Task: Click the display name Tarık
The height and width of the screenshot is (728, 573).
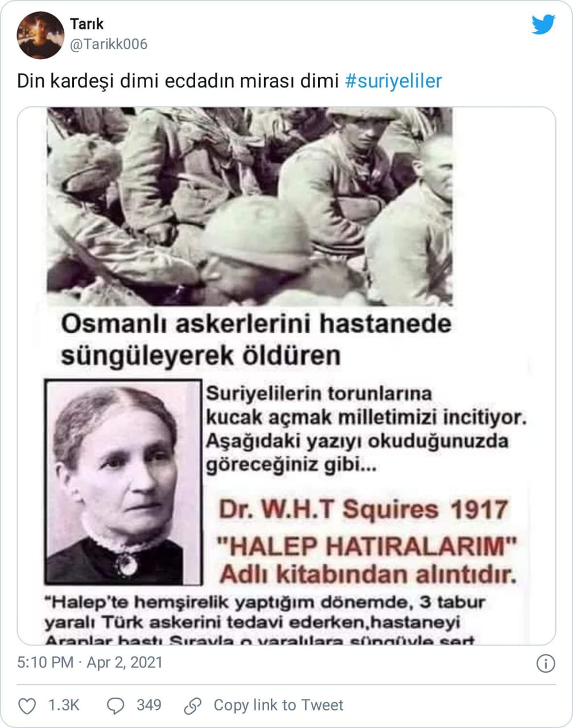Action: [86, 24]
